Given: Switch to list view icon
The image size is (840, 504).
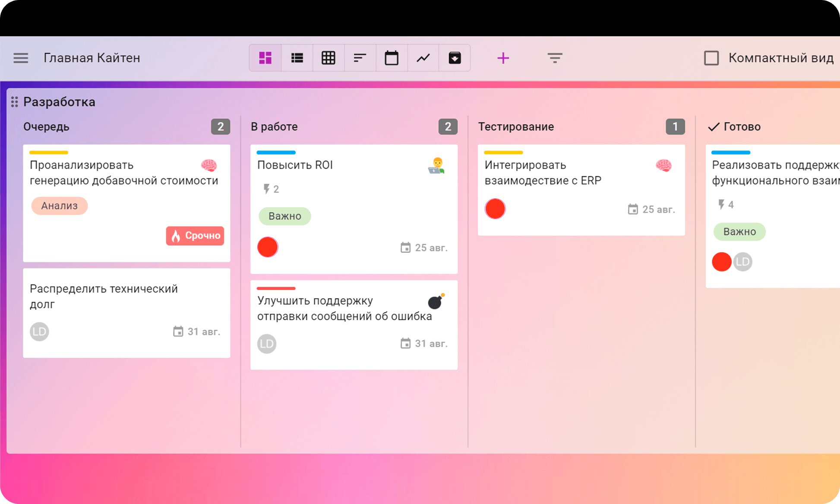Looking at the screenshot, I should coord(297,58).
